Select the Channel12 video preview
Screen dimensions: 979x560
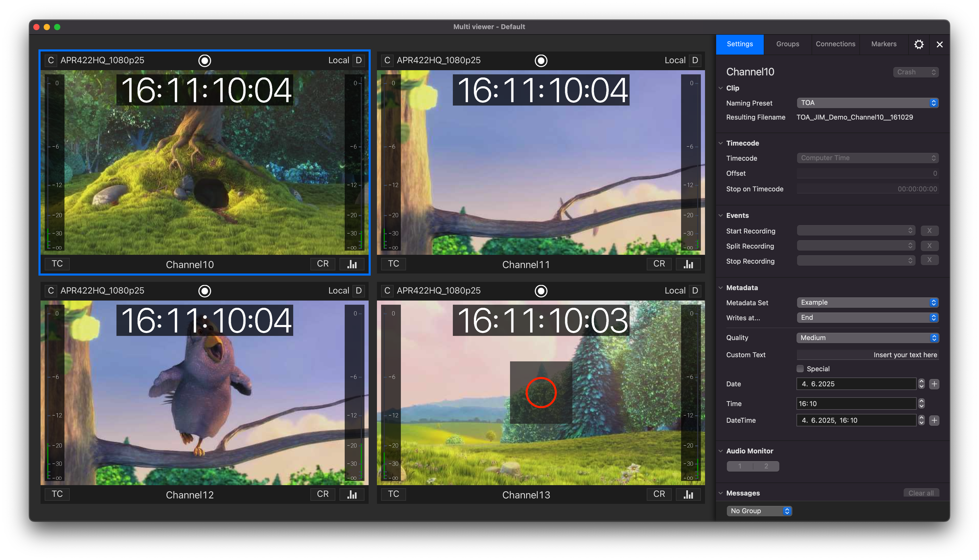tap(205, 392)
